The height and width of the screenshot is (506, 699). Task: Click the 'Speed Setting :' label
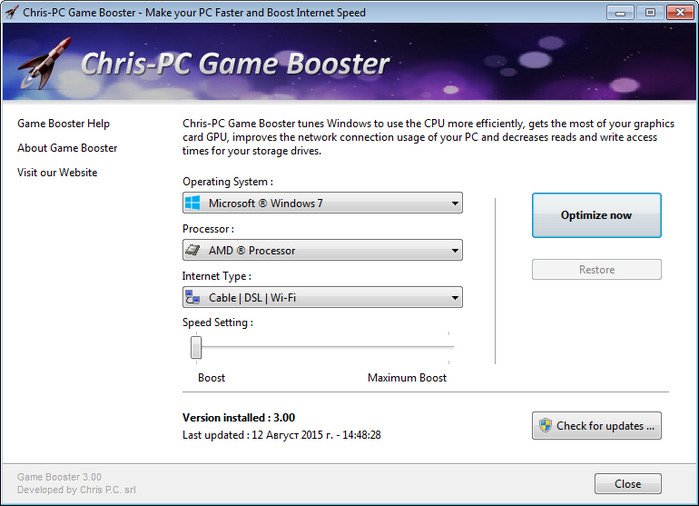point(218,323)
